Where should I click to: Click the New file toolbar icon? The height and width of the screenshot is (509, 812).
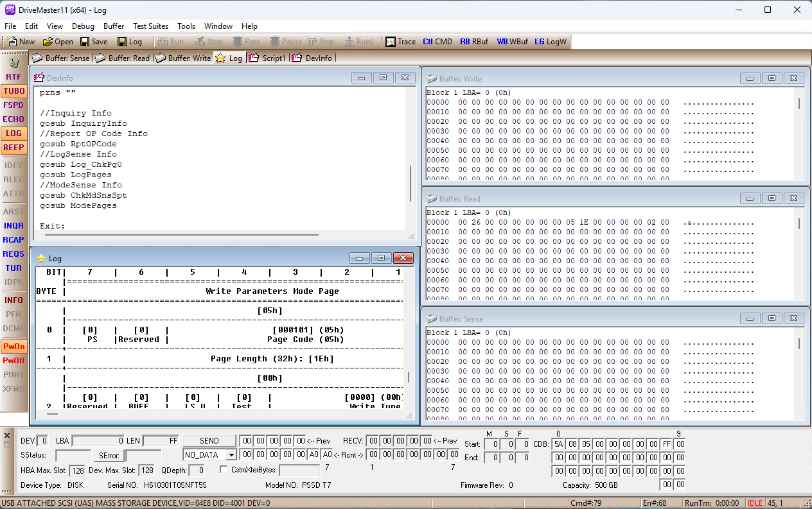click(21, 41)
